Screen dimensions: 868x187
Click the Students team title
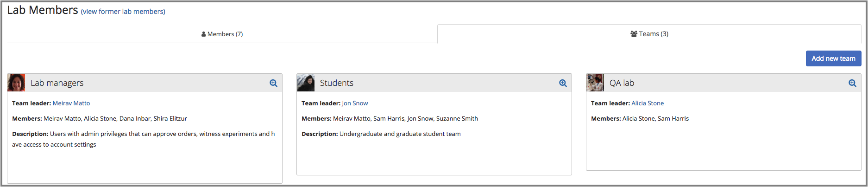pyautogui.click(x=337, y=83)
